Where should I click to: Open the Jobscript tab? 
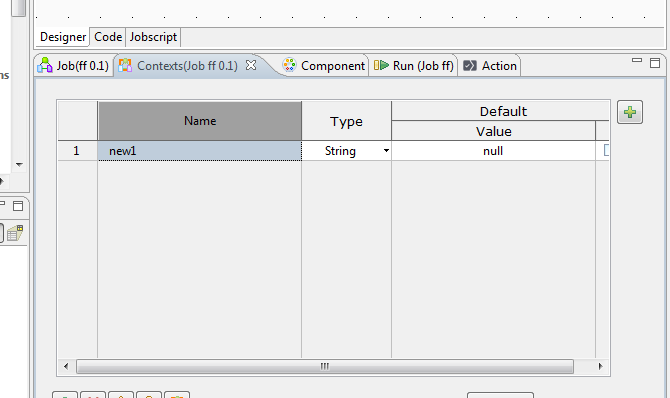[x=153, y=37]
